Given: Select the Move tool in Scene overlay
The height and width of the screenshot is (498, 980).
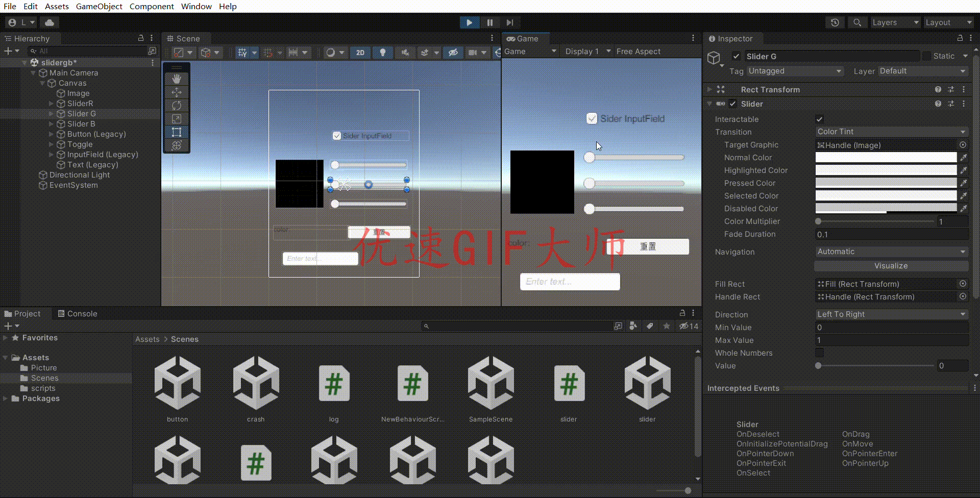Looking at the screenshot, I should pyautogui.click(x=177, y=92).
